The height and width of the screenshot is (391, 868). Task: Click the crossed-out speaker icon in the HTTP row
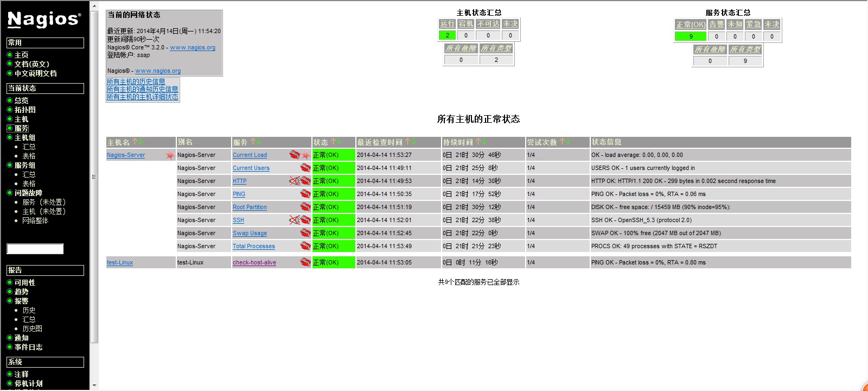[294, 181]
